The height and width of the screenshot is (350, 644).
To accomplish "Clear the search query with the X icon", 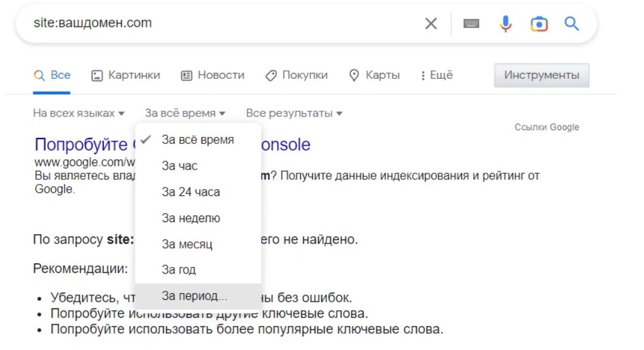I will 431,23.
